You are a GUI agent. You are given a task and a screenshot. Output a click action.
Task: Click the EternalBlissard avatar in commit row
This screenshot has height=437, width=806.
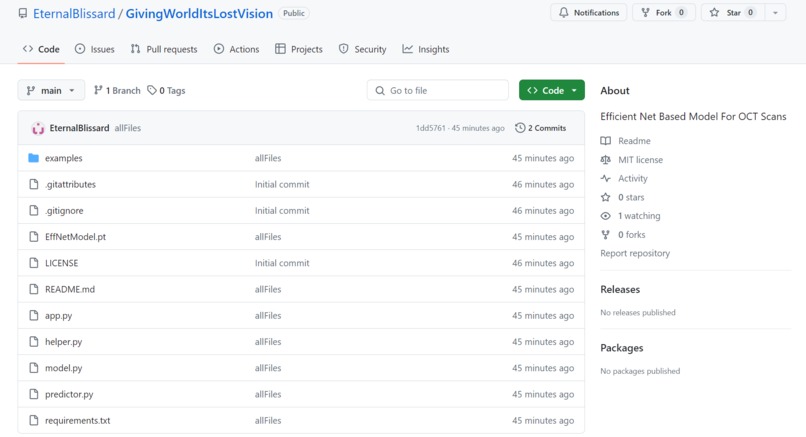pos(38,128)
